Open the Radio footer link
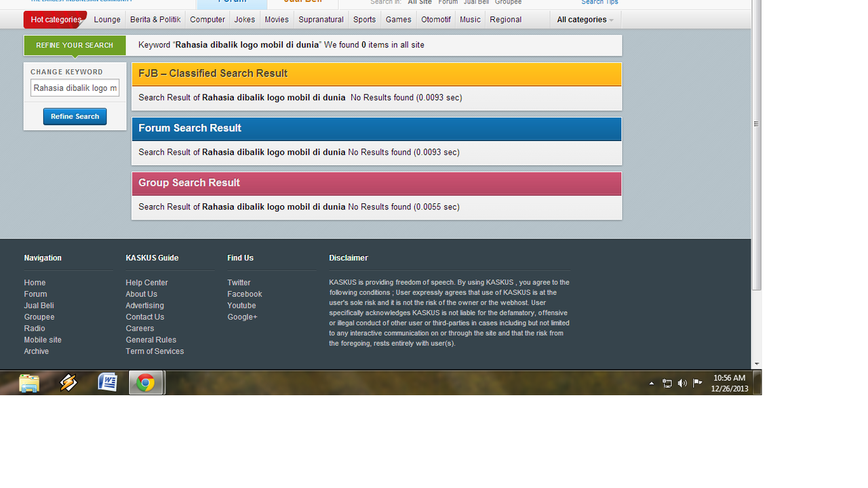Screen dimensions: 868x488 [35, 329]
